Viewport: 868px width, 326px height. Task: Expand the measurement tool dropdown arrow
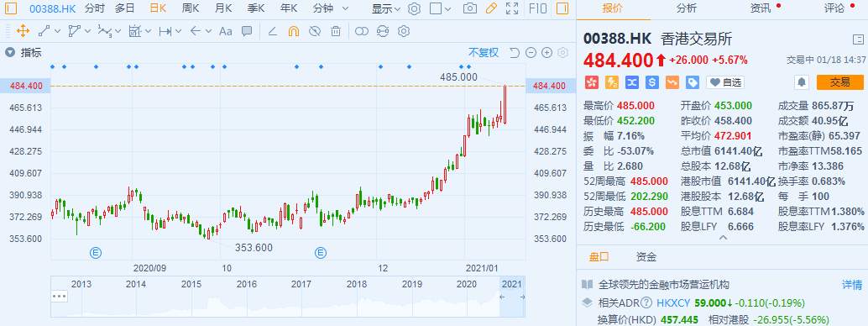point(149,31)
